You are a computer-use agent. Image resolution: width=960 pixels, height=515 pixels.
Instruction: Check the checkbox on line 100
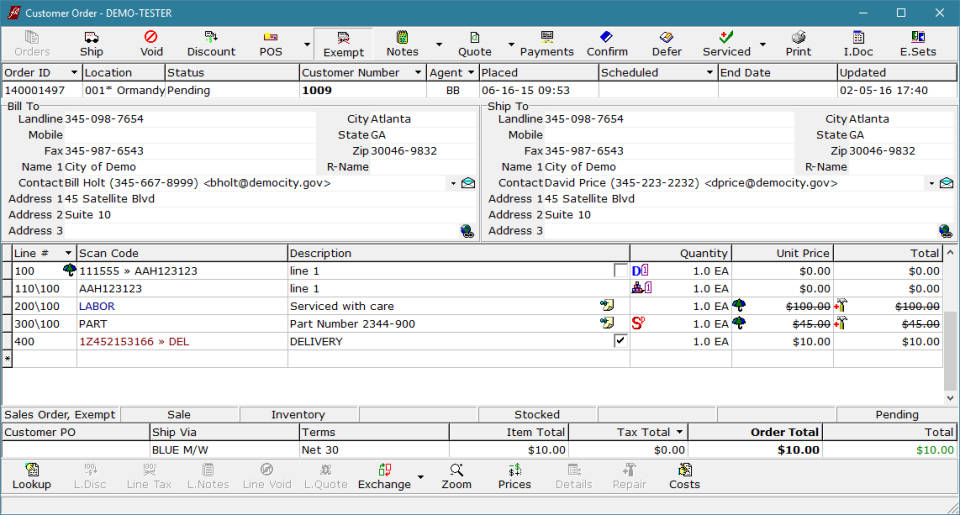(620, 270)
